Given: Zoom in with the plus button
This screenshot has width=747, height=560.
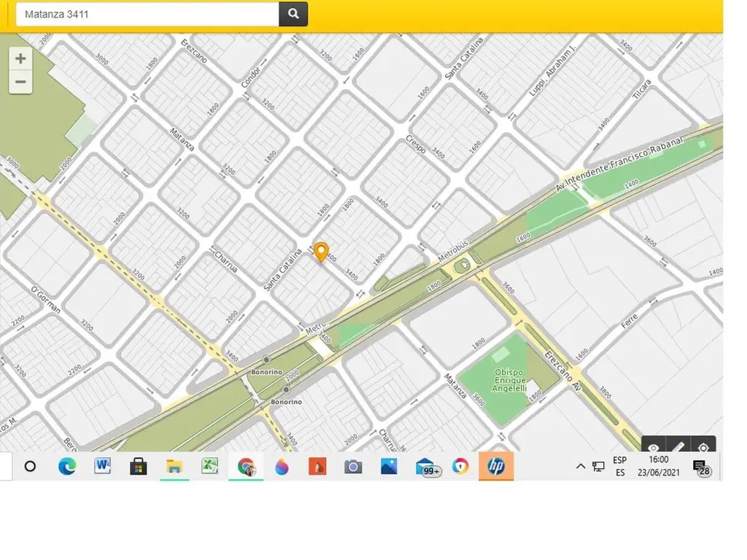Looking at the screenshot, I should coord(20,58).
